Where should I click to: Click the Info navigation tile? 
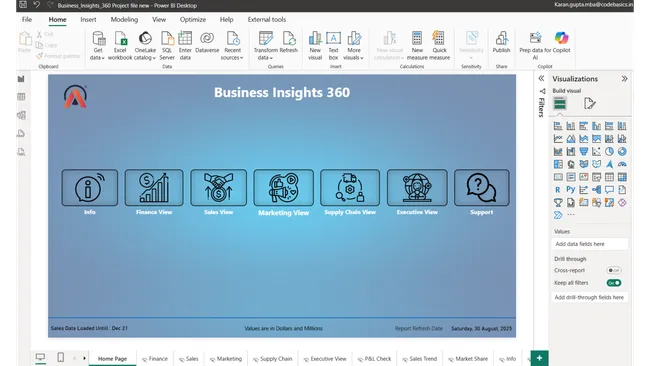90,188
